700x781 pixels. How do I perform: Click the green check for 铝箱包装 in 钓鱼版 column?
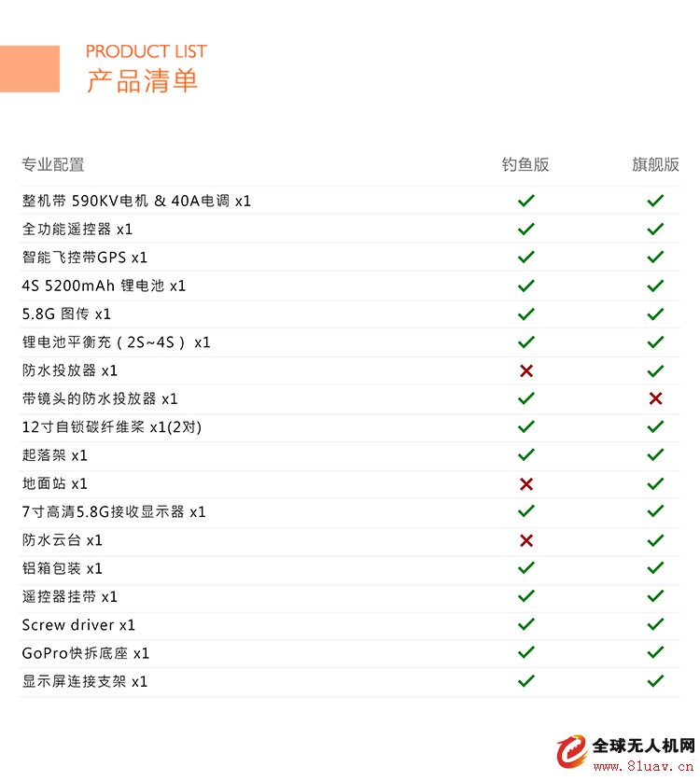point(526,568)
